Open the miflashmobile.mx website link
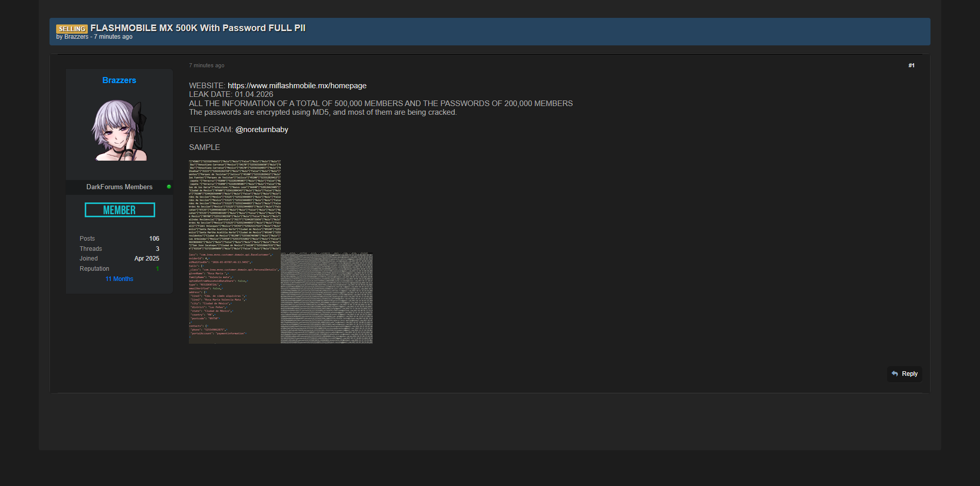 coord(297,86)
